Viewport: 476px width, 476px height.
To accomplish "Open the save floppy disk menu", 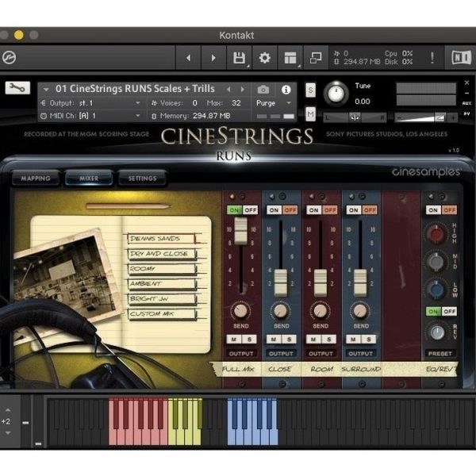I will coord(240,57).
